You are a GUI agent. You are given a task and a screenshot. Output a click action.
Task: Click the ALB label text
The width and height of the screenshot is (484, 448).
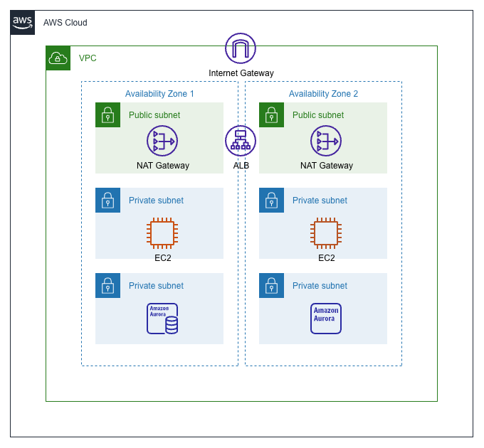tap(241, 166)
